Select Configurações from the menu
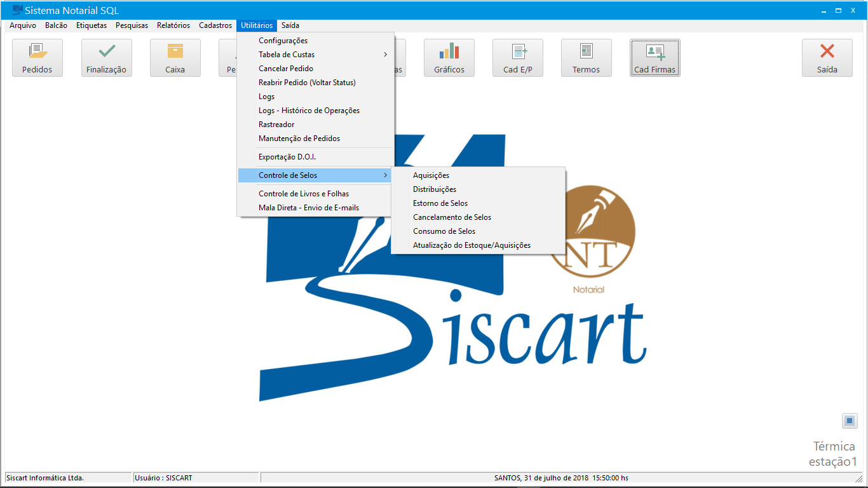 316,41
